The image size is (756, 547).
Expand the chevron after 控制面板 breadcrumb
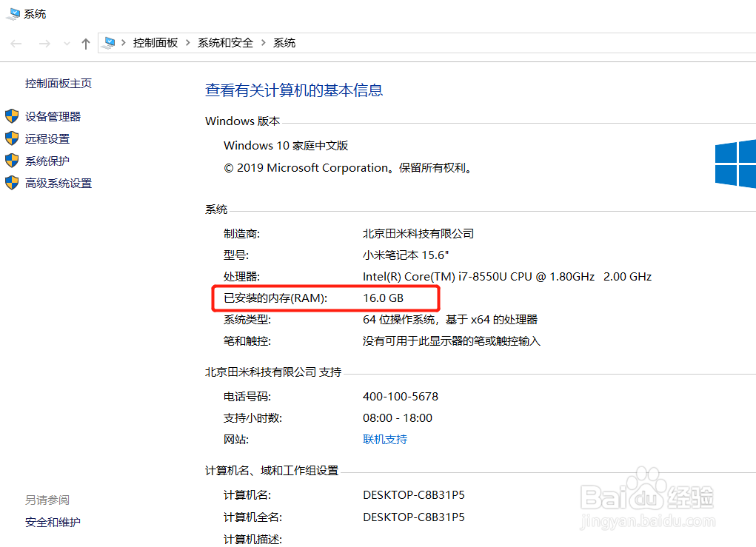[x=187, y=43]
